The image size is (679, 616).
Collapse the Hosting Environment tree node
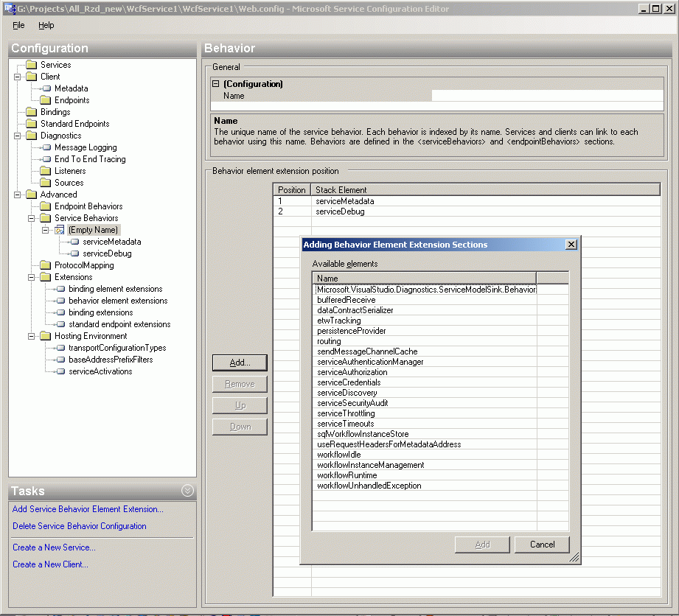(31, 336)
